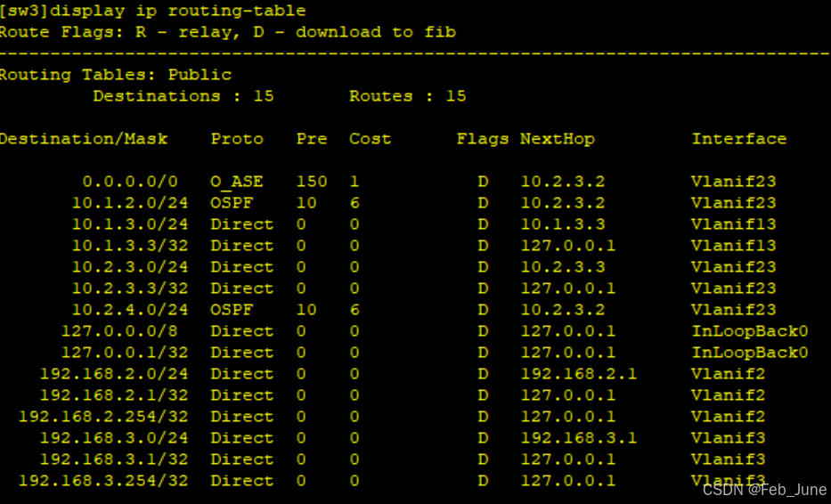Select the default route '0.0.0.0/0'
This screenshot has height=504, width=831.
tap(130, 182)
